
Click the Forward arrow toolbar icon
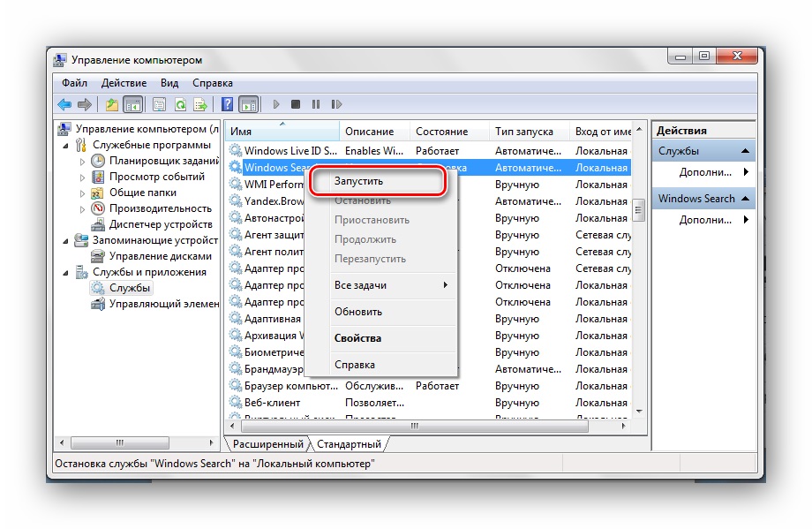pyautogui.click(x=85, y=105)
